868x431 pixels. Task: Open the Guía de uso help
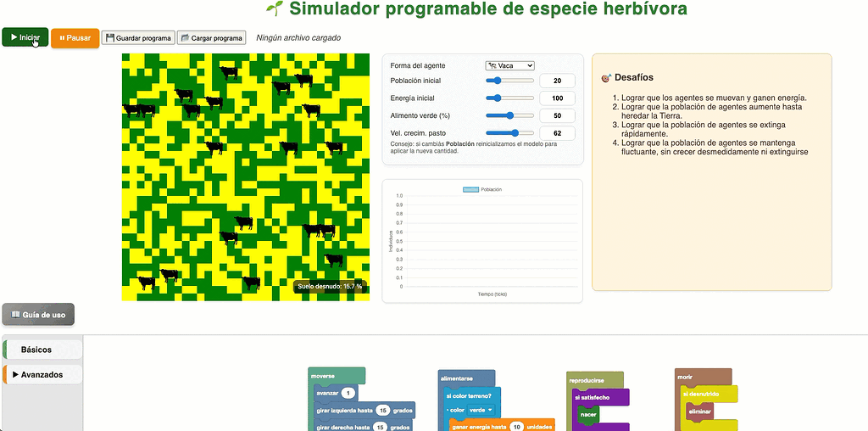coord(38,315)
